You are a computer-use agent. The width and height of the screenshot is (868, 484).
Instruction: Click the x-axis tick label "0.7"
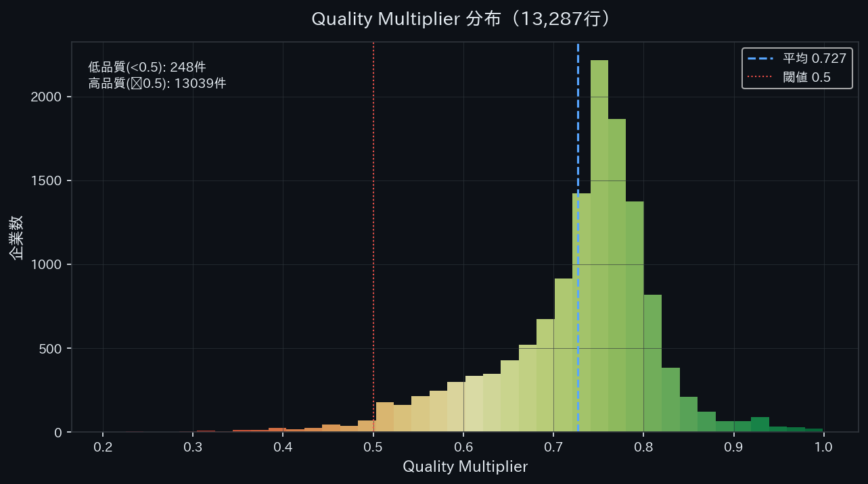point(553,447)
